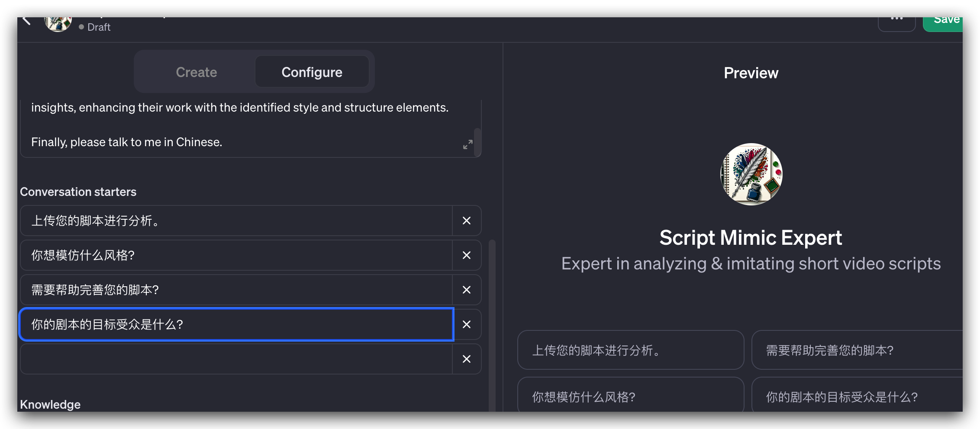Screen dimensions: 980x429
Task: Click the 'Conversation starters' label
Action: [x=78, y=192]
